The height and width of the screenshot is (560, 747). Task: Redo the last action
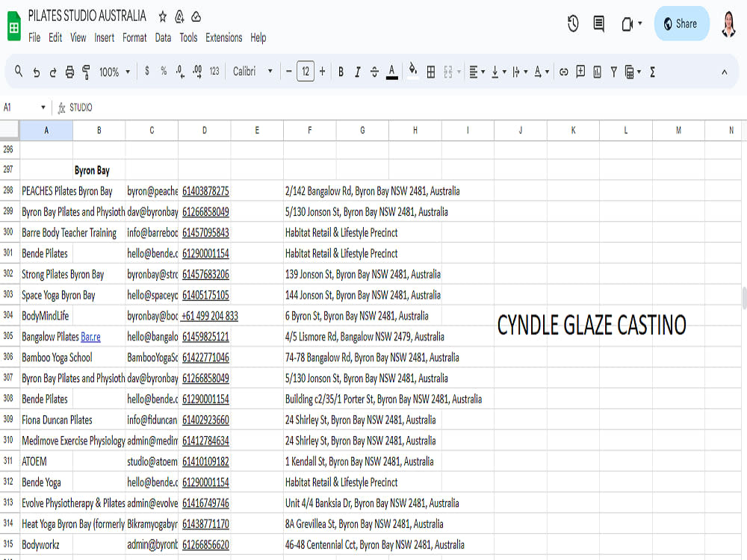click(53, 72)
